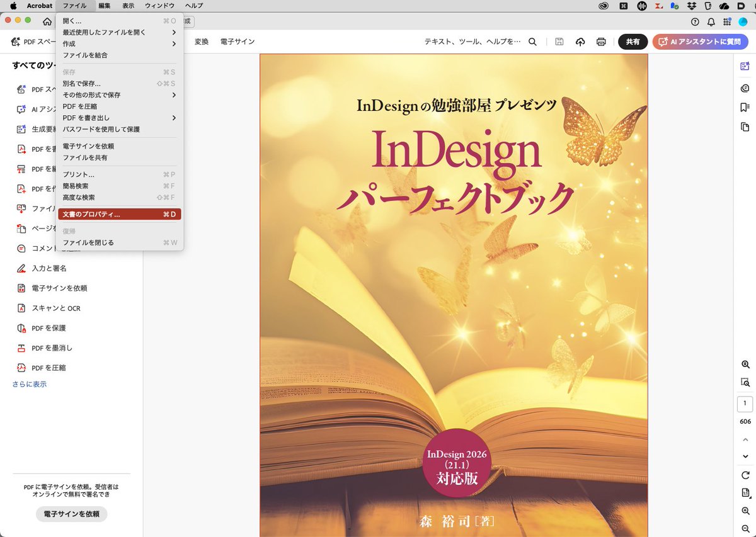The width and height of the screenshot is (756, 537).
Task: Click the page down arrow
Action: 745,456
